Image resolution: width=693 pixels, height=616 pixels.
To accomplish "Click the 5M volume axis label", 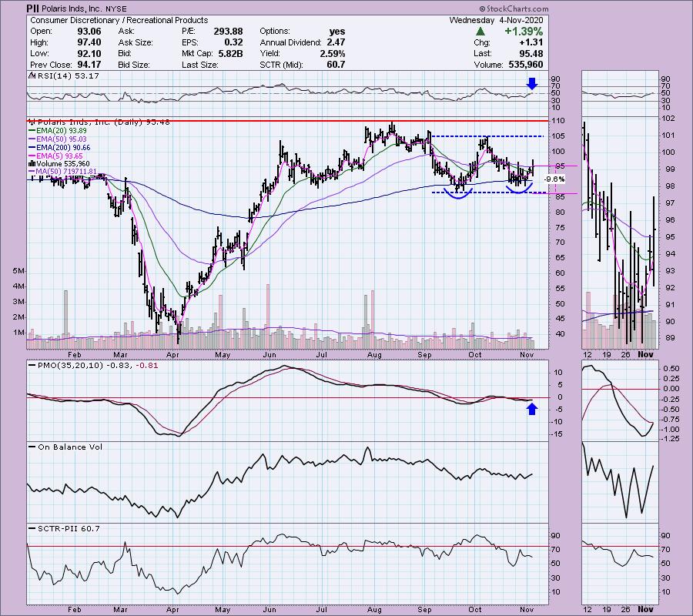I will (x=18, y=271).
